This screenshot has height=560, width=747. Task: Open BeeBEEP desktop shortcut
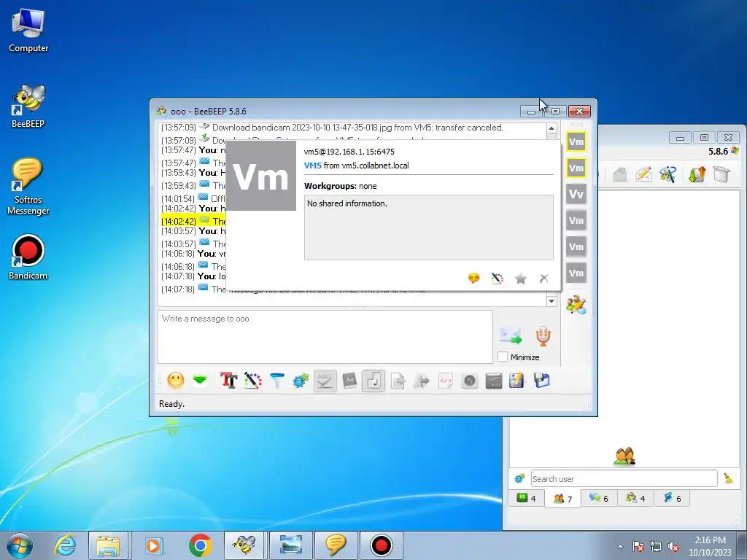(28, 106)
